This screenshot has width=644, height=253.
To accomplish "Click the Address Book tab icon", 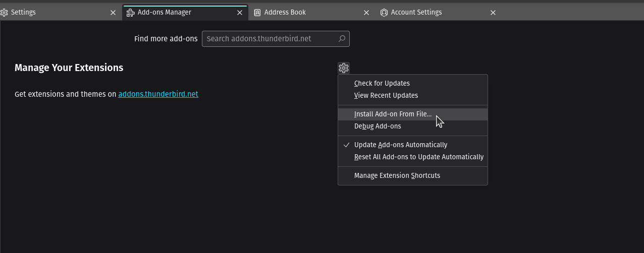I will click(257, 13).
